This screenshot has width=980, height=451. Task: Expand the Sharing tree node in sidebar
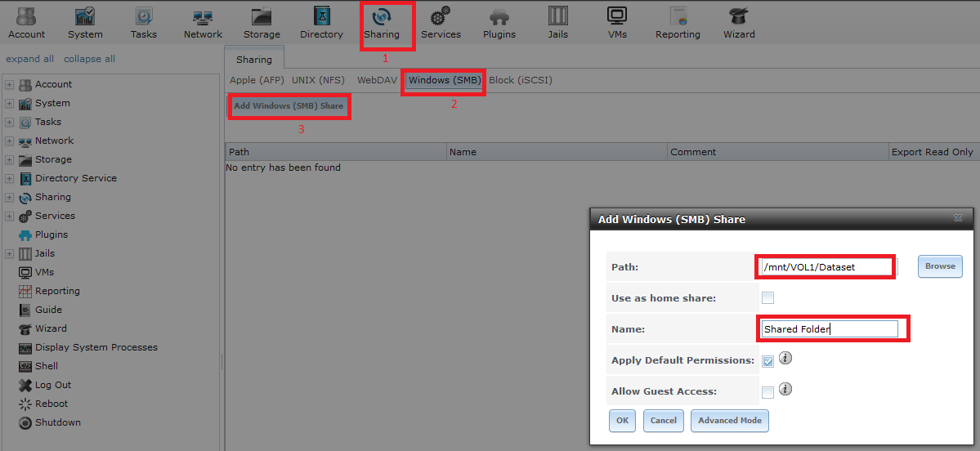pyautogui.click(x=9, y=198)
